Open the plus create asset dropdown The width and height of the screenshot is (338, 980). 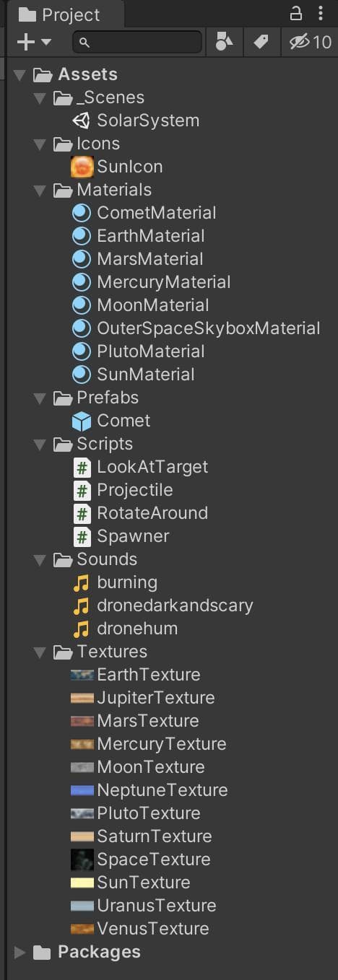[x=33, y=43]
